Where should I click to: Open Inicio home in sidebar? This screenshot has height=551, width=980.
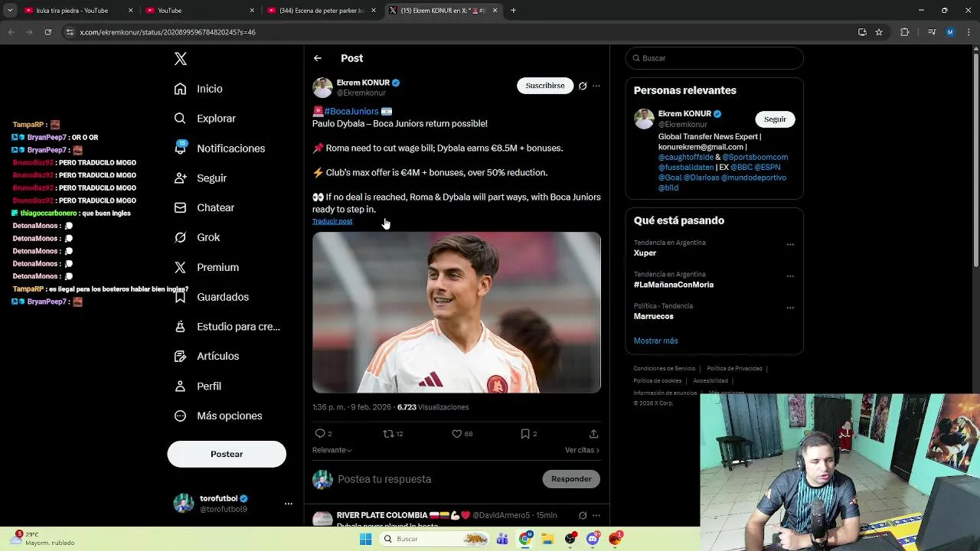click(x=198, y=89)
